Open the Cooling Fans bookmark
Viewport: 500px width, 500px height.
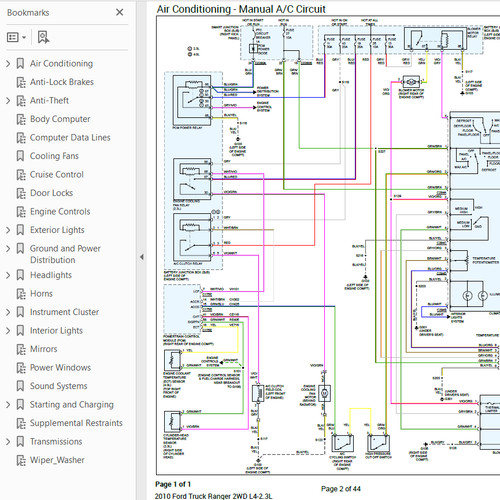[54, 156]
